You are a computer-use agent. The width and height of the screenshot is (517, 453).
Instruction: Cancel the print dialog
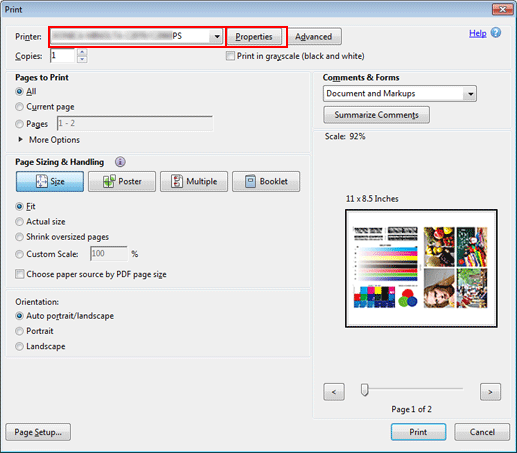coord(482,432)
